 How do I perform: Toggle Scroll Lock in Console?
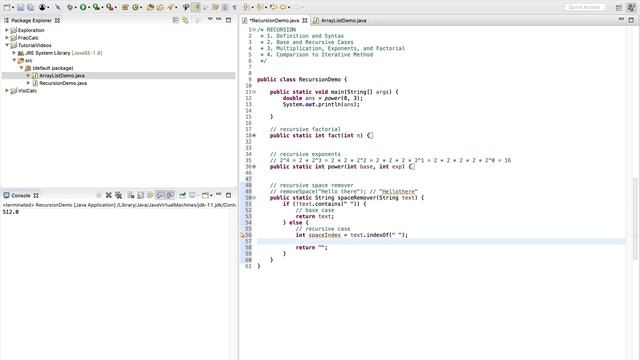tap(140, 195)
